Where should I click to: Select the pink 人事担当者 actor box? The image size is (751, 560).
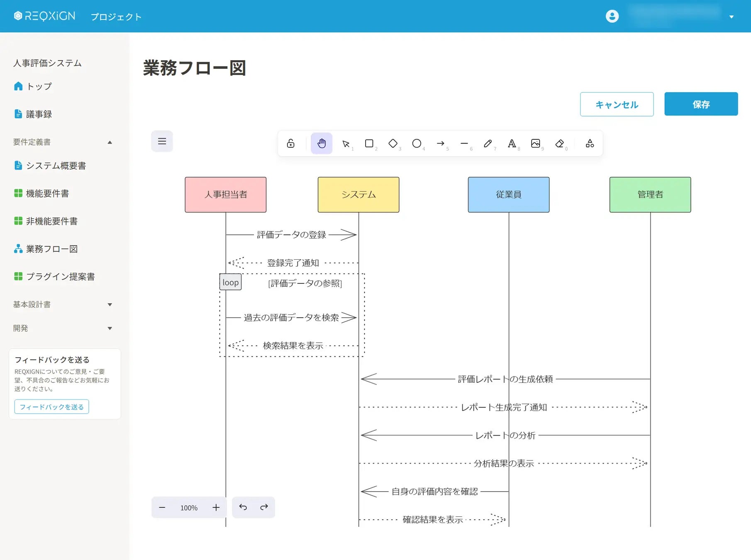(x=226, y=195)
